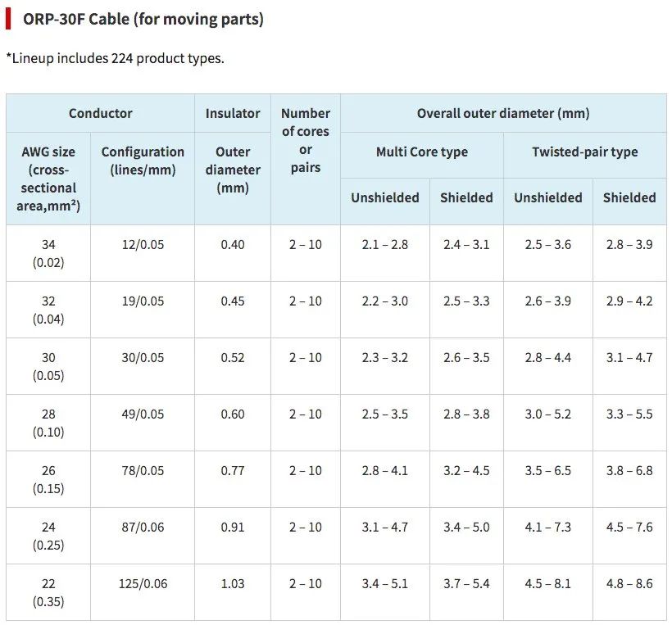Click the Configuration (lines/mm) header

(143, 161)
